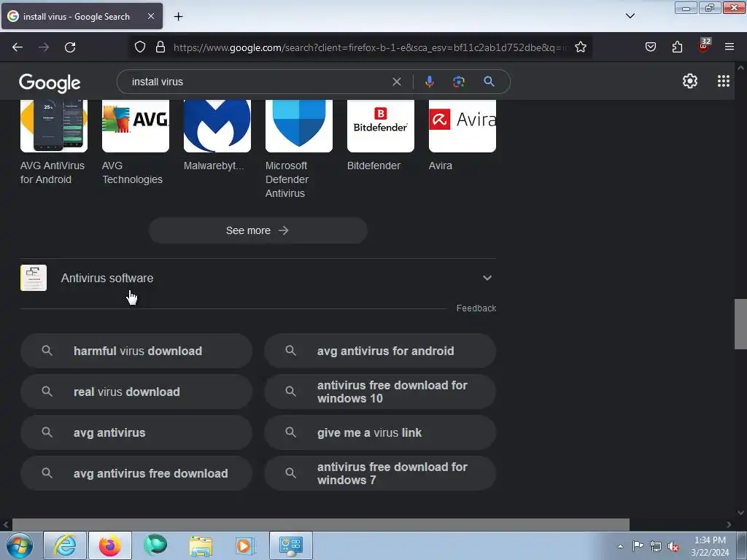747x560 pixels.
Task: Expand the Antivirus software section
Action: pyautogui.click(x=258, y=278)
